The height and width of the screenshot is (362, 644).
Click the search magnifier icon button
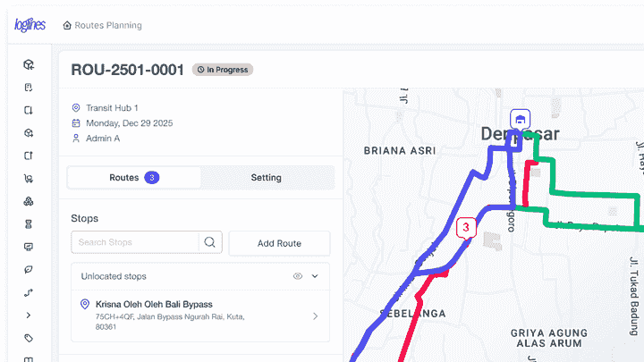pos(210,242)
